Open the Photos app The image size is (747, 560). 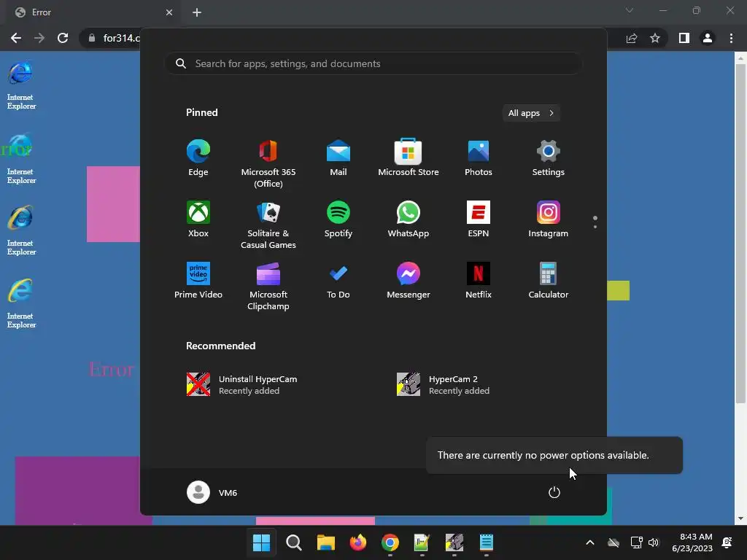(479, 158)
